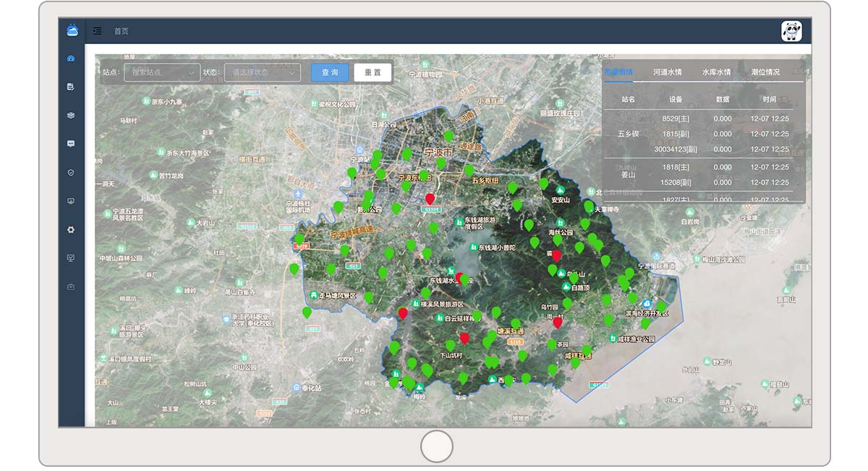Viewport: 868px width, 471px height.
Task: Click the 时间 column header
Action: tap(769, 99)
